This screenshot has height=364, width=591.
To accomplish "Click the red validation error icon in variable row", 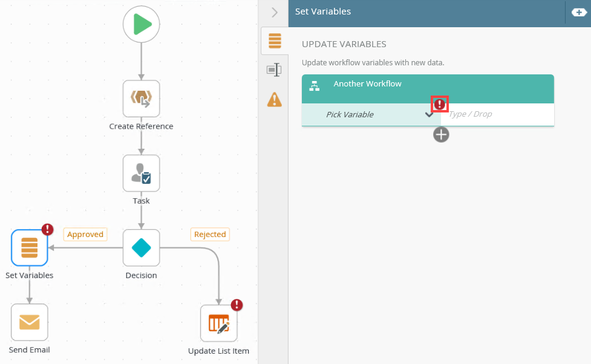I will 440,104.
